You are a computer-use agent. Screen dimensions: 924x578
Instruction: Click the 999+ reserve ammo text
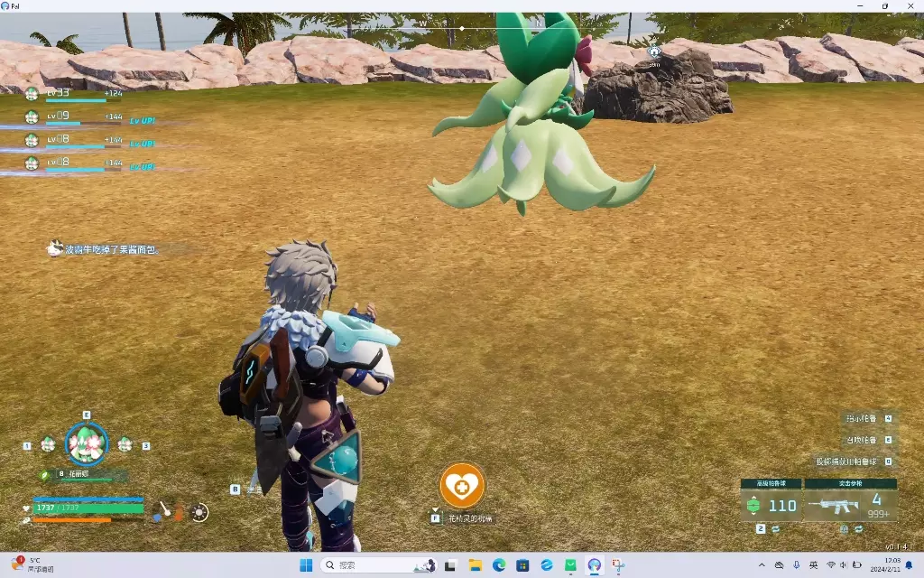878,514
